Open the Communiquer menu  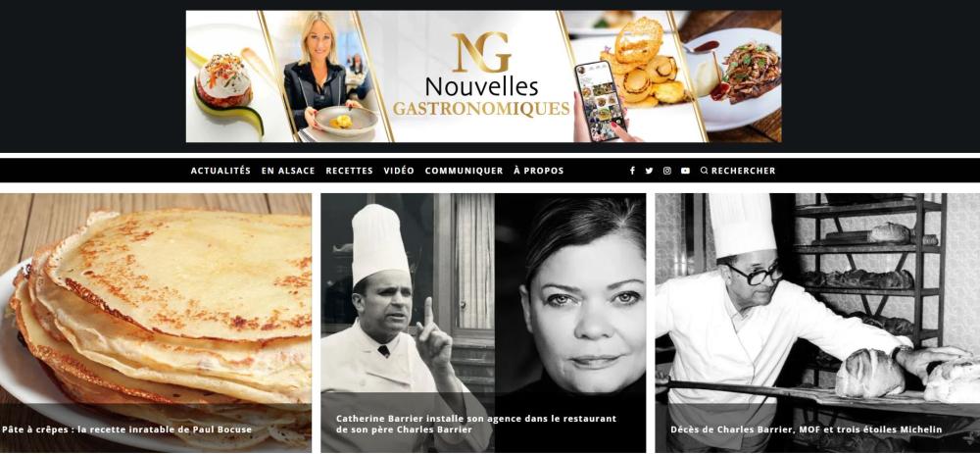(464, 171)
